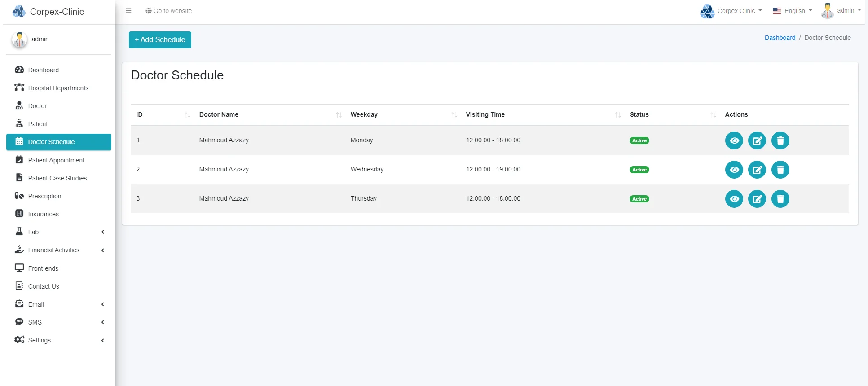Click the hamburger sidebar toggle icon

coord(128,11)
